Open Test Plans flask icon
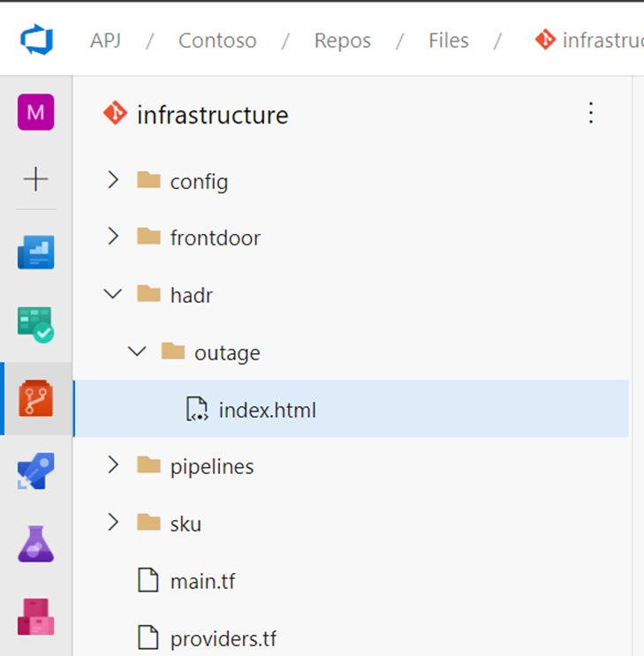 coord(36,544)
